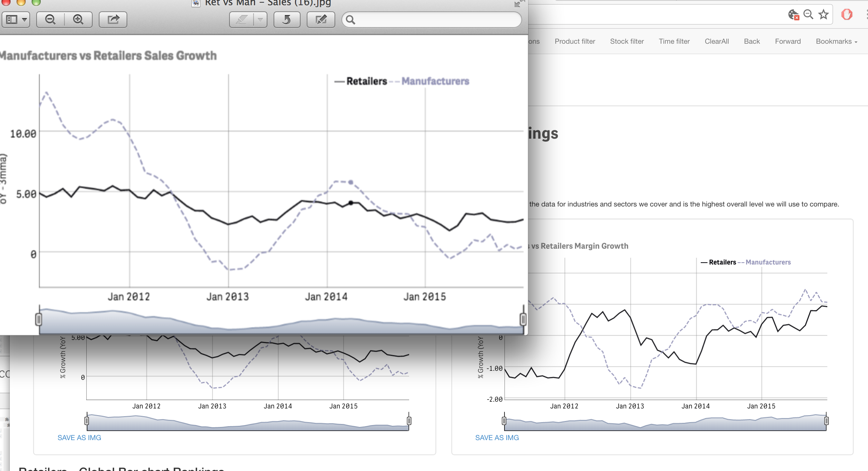868x471 pixels.
Task: Expand Bookmarks dropdown in navigation
Action: 836,41
